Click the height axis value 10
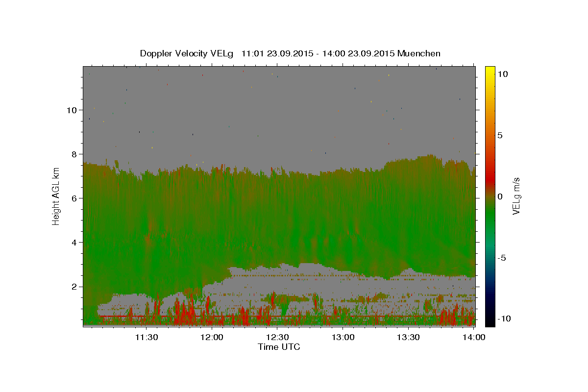Screen dimensions: 588x392 72,110
